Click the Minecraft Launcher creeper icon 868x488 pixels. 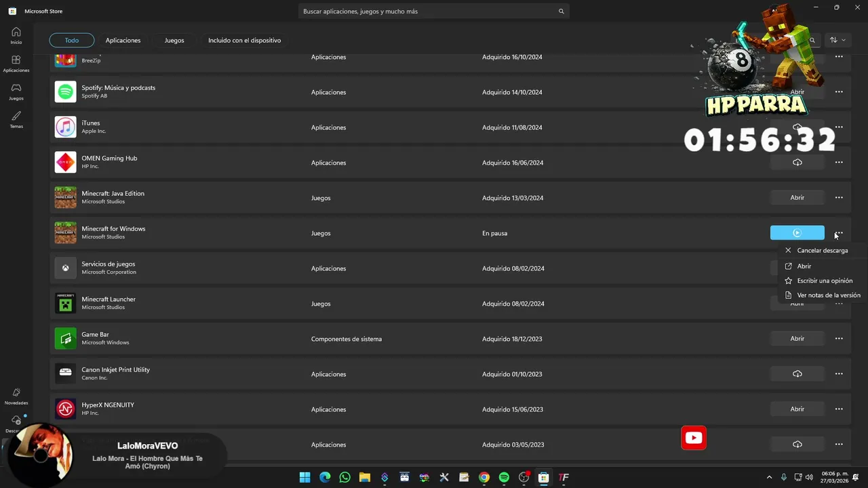66,304
